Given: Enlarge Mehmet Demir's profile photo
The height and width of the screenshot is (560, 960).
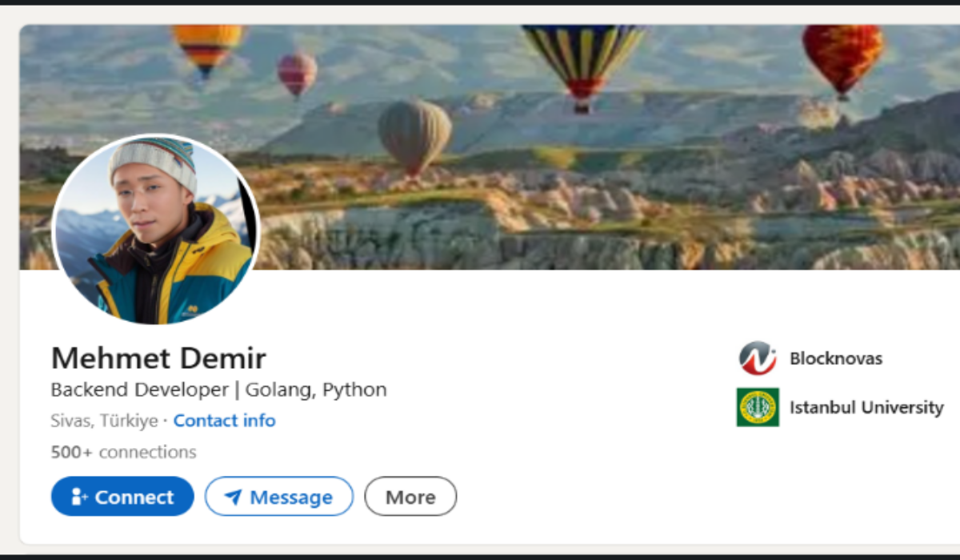Looking at the screenshot, I should tap(156, 230).
